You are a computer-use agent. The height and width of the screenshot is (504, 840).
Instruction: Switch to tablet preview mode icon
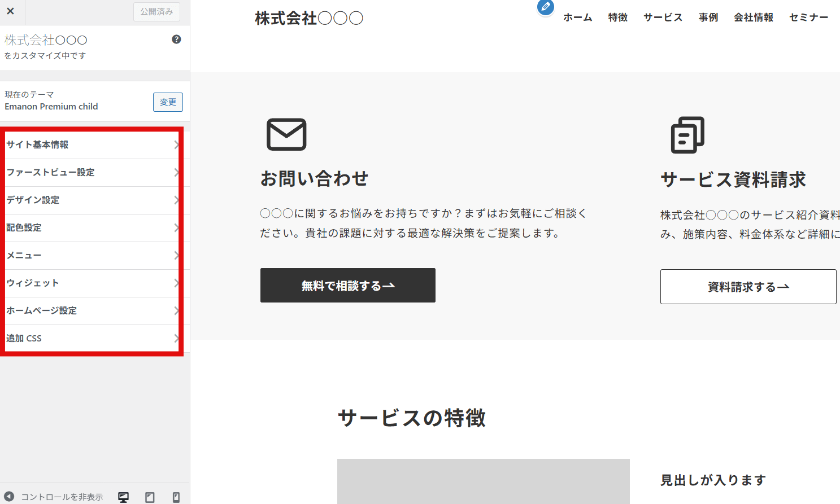coord(149,497)
